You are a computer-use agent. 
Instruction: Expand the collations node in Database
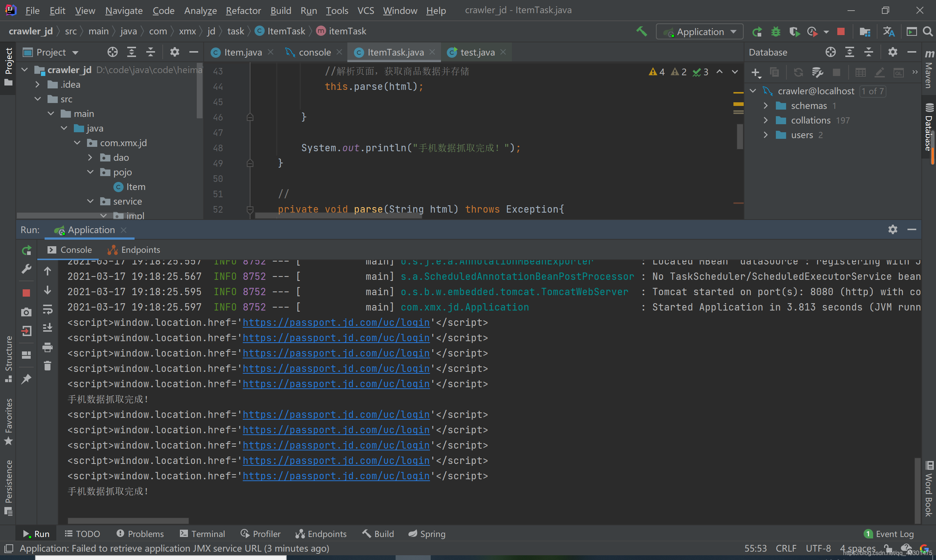click(x=765, y=121)
